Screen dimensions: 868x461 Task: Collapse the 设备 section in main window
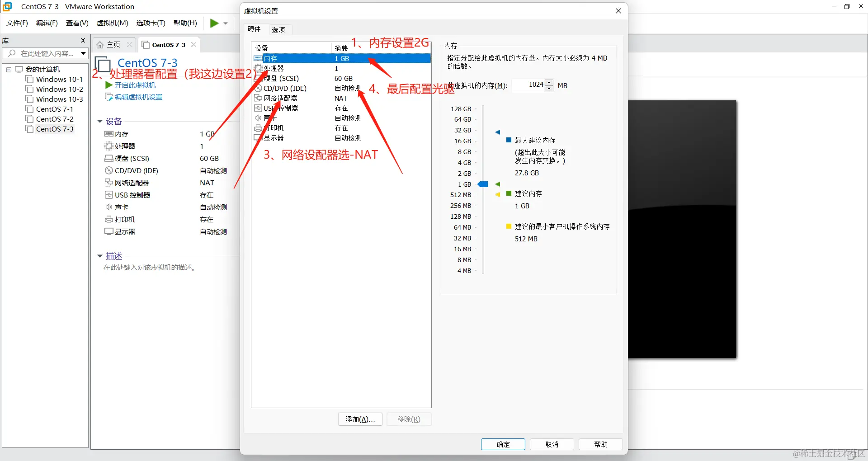100,121
